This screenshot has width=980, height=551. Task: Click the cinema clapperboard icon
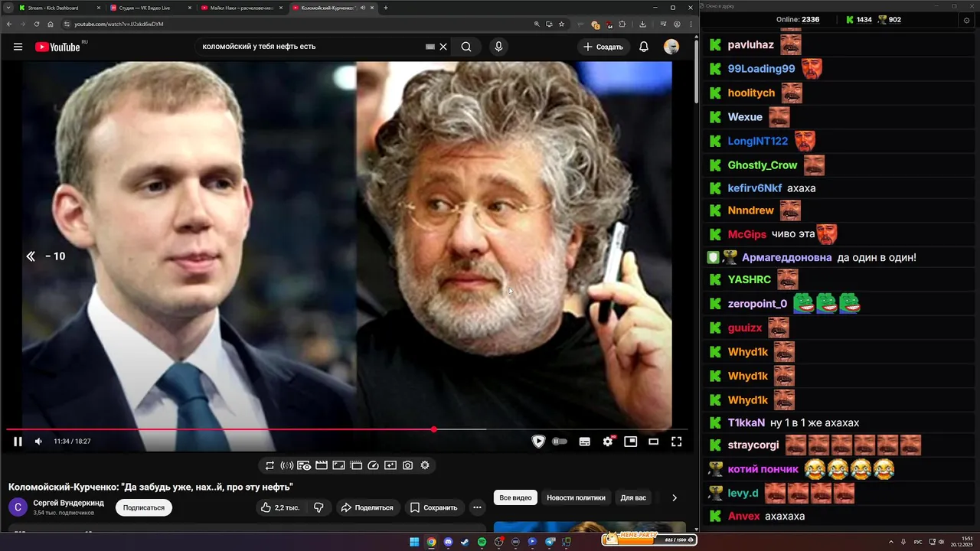point(322,465)
